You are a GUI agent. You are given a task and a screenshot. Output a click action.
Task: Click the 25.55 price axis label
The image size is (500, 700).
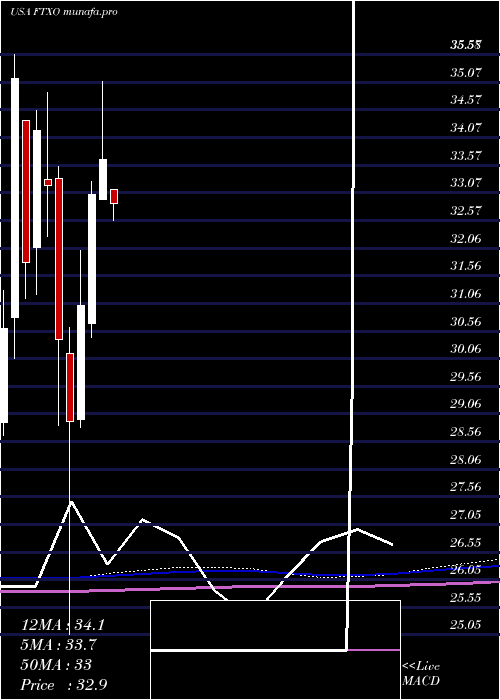[x=466, y=598]
